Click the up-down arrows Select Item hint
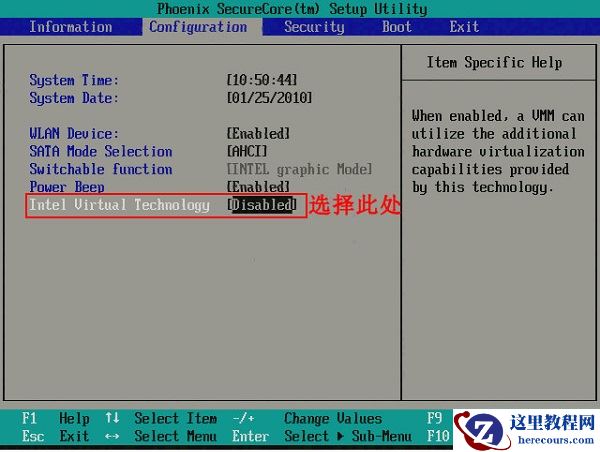The height and width of the screenshot is (452, 600). 161,418
